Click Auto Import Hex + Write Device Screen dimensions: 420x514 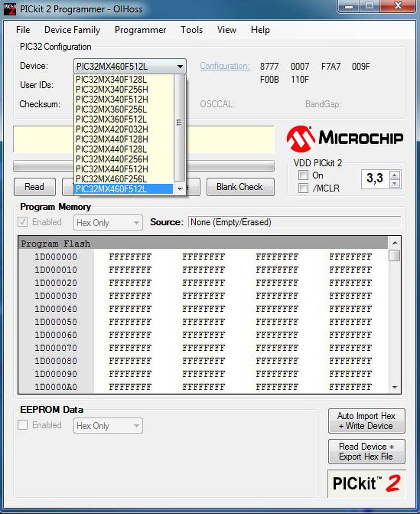[x=367, y=421]
